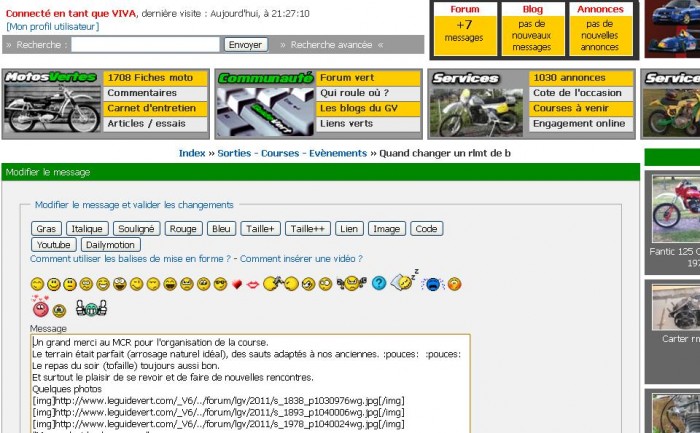
Task: Open the Forum +7 messages box
Action: point(464,29)
